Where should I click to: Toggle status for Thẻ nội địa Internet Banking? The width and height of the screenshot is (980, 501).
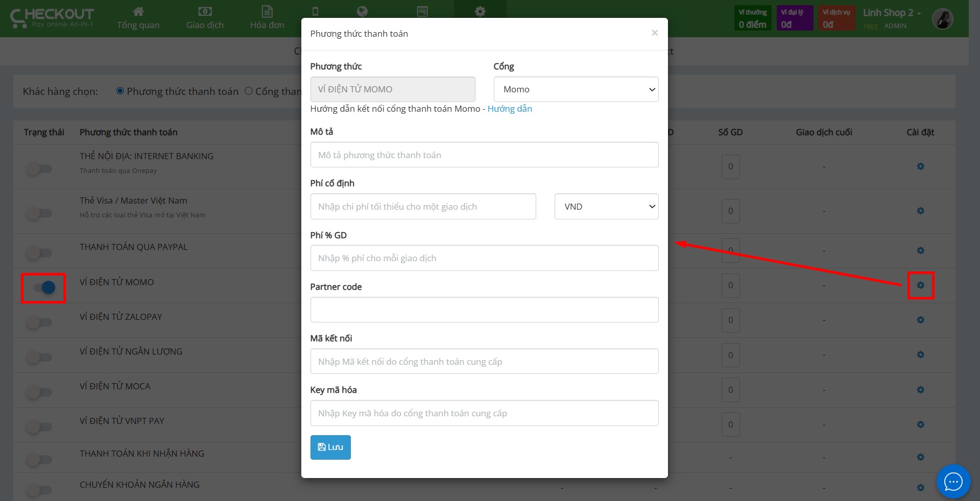[x=39, y=169]
